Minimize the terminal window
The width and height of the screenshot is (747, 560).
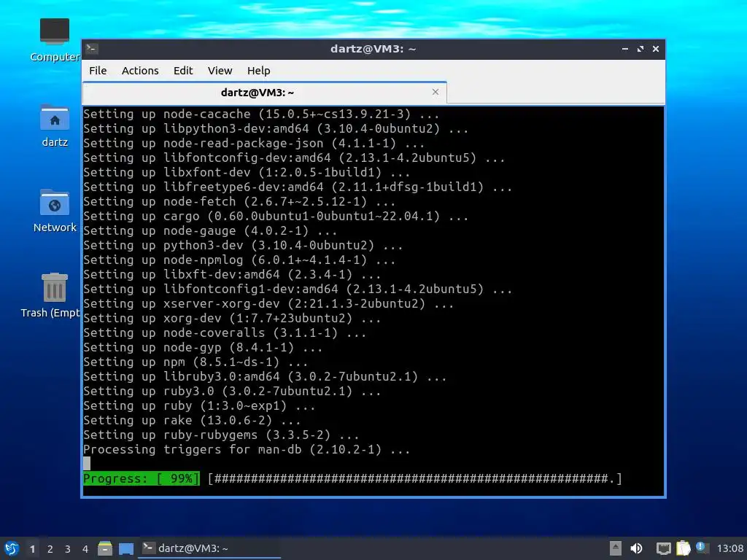625,49
